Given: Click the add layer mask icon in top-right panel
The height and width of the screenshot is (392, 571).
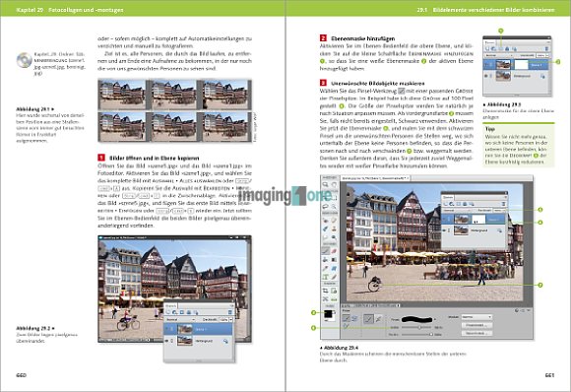Looking at the screenshot, I should pyautogui.click(x=501, y=48).
